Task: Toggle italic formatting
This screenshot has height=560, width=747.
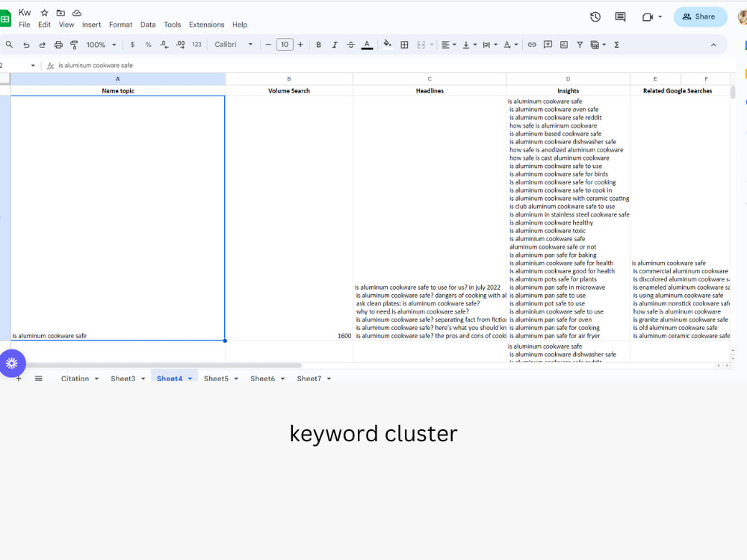Action: tap(335, 45)
